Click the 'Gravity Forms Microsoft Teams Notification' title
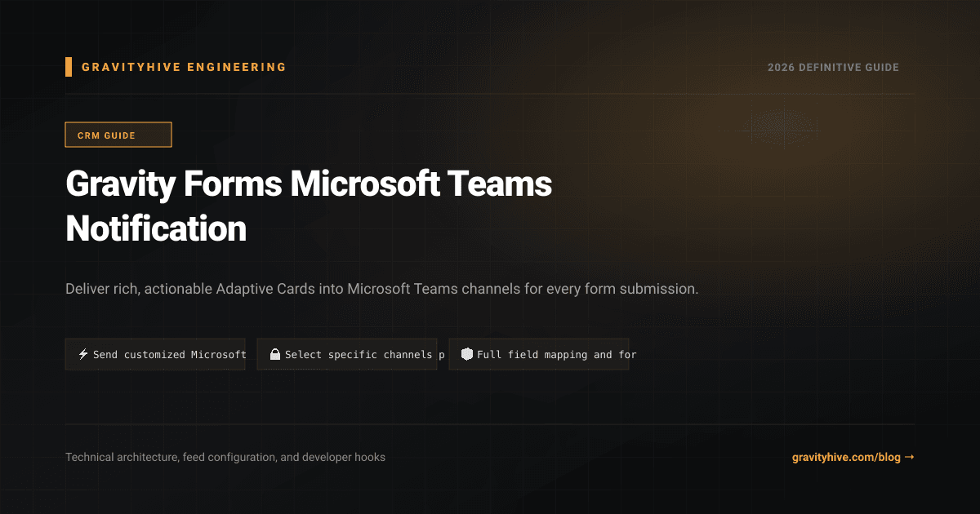Image resolution: width=980 pixels, height=514 pixels. click(309, 206)
